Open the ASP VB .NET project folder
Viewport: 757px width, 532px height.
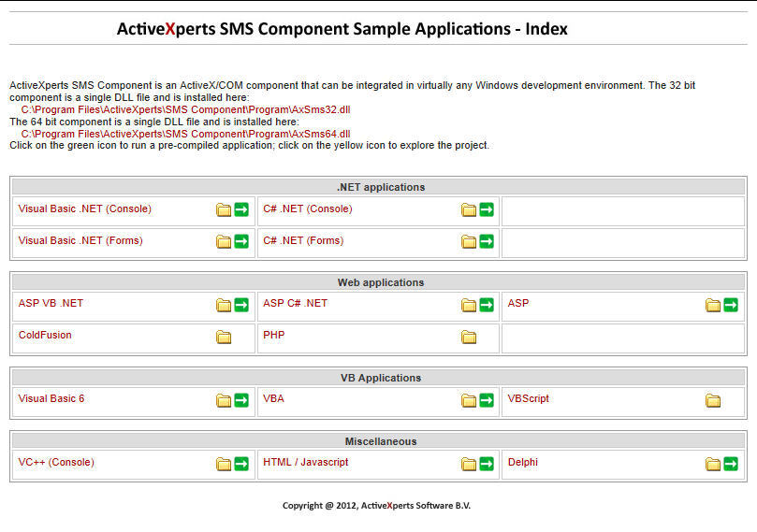pos(224,306)
